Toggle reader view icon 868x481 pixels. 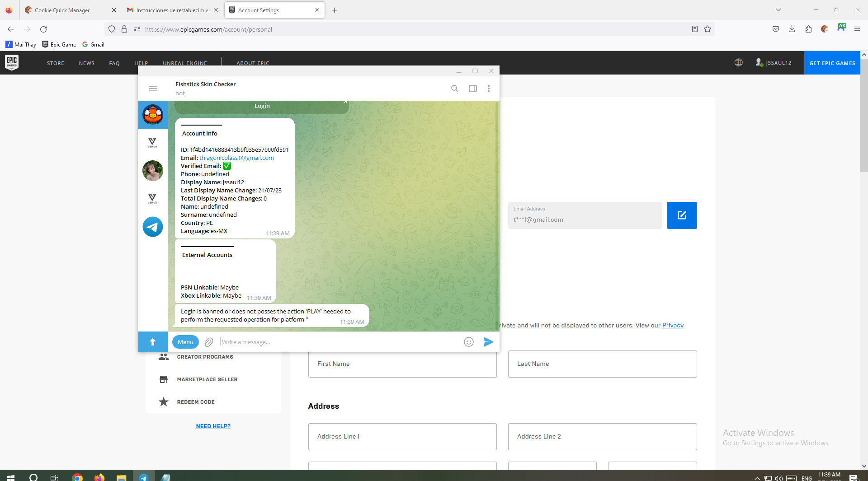pyautogui.click(x=695, y=29)
